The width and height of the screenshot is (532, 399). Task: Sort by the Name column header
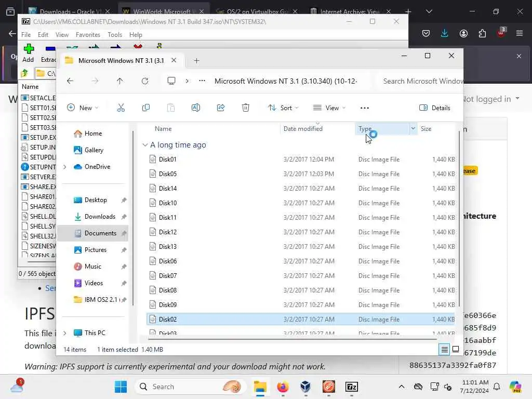pos(163,129)
